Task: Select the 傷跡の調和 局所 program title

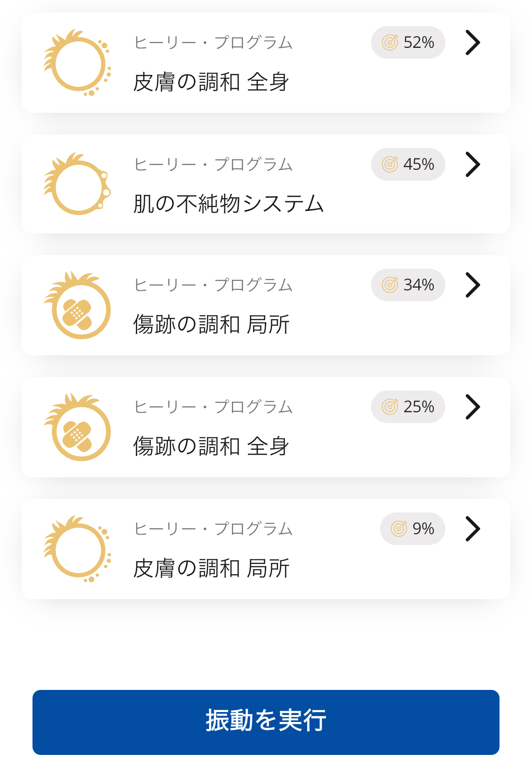Action: (x=211, y=325)
